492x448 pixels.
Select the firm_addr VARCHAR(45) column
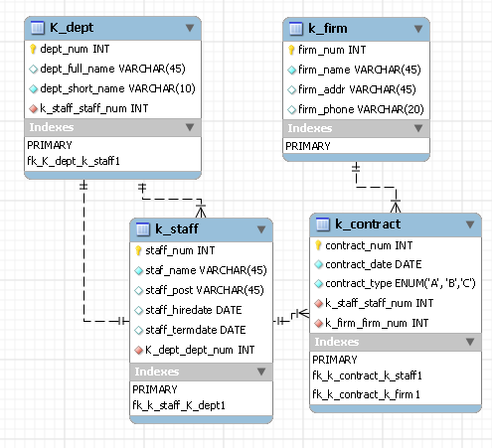[356, 89]
